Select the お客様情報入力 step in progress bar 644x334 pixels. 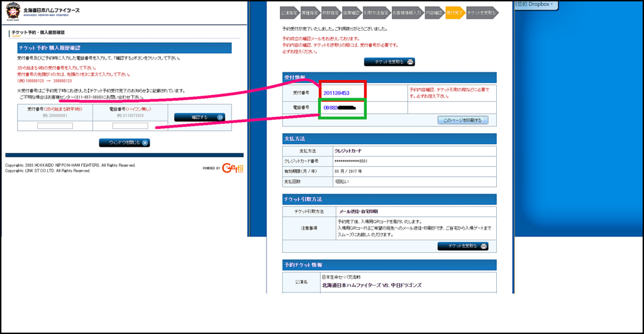pos(407,13)
